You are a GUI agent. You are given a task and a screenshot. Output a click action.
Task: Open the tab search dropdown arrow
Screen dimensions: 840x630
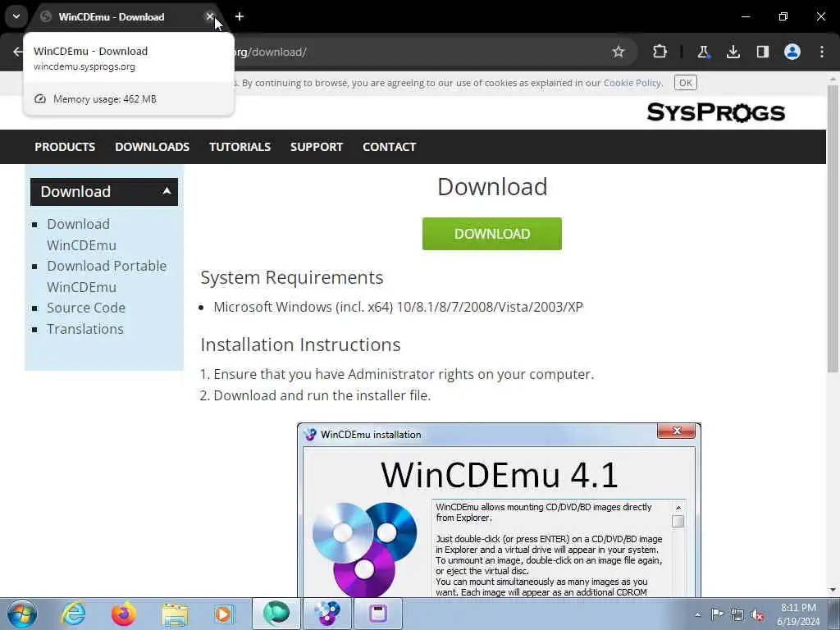[x=16, y=16]
